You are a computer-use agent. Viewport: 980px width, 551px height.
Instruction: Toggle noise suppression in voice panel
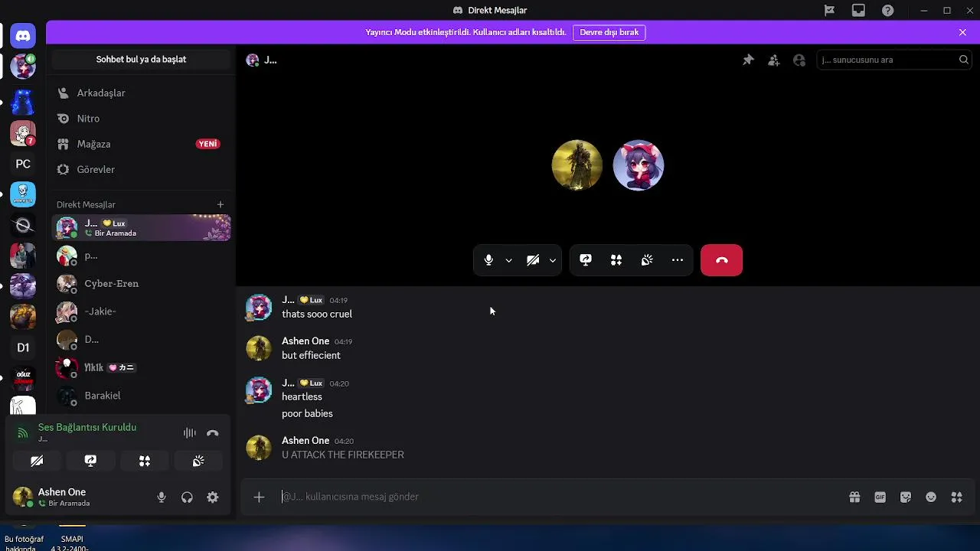189,433
